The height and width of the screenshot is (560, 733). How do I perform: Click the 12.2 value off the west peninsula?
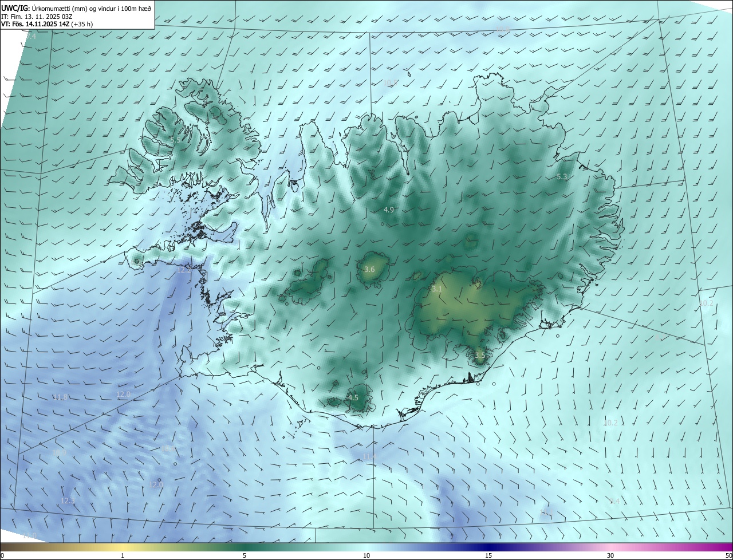pyautogui.click(x=184, y=270)
